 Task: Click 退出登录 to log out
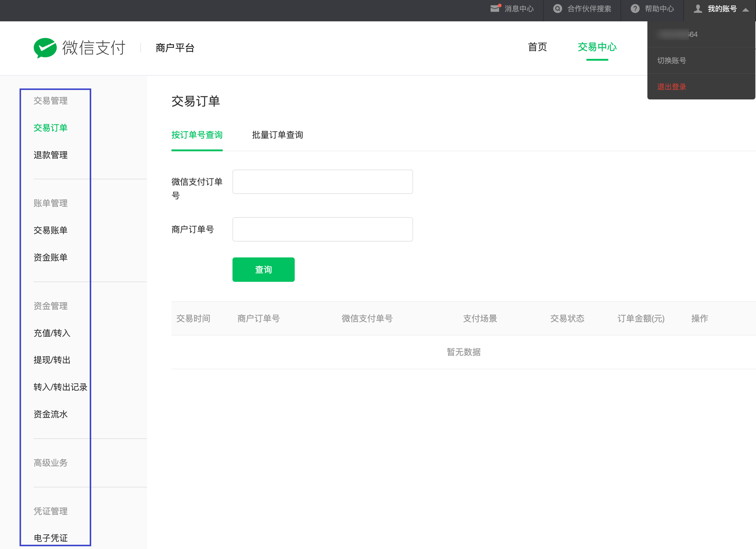pos(671,87)
